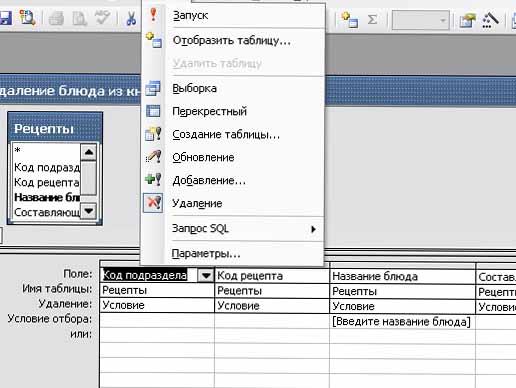Click the или: row label
This screenshot has width=516, height=388.
pos(81,334)
